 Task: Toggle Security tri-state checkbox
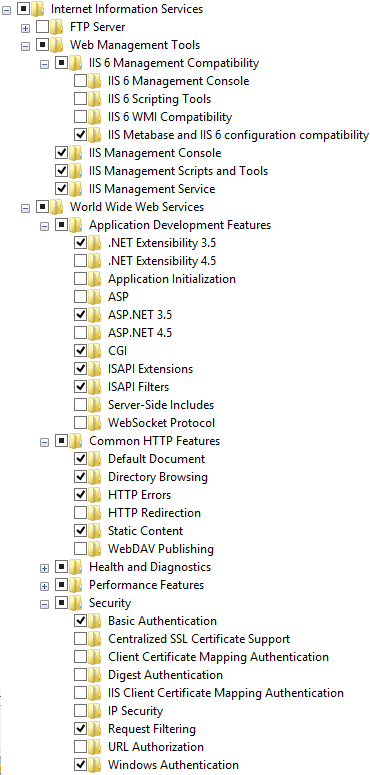62,603
